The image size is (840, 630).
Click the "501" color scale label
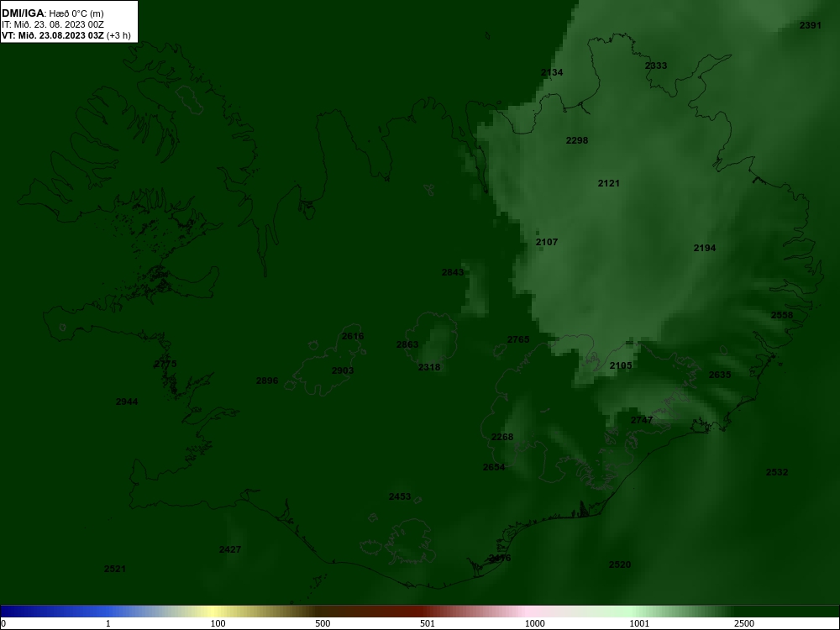pos(428,623)
